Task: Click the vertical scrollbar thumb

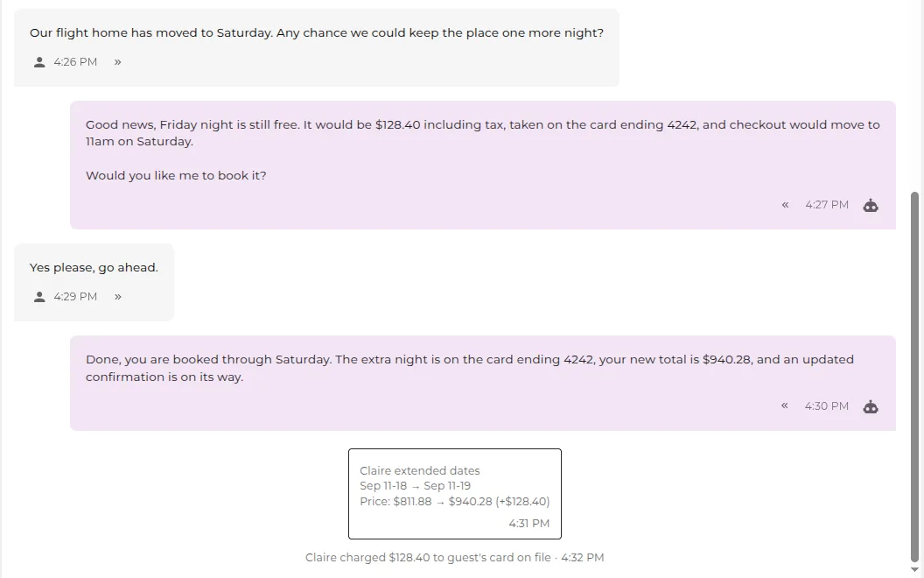Action: click(x=914, y=377)
